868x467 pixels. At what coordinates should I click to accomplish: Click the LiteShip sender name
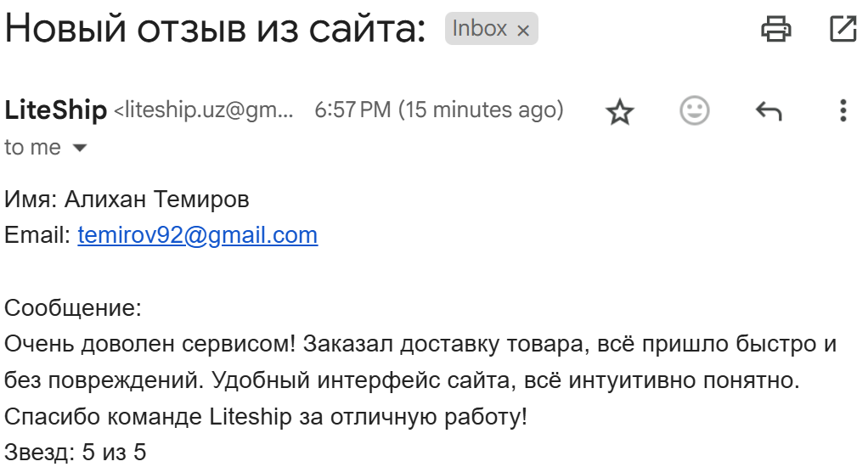coord(55,110)
